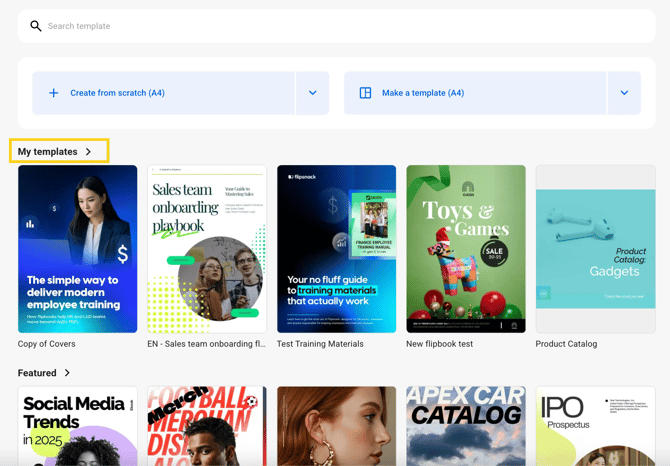Select the Social Media Trends featured template
This screenshot has height=466, width=670.
tap(78, 426)
